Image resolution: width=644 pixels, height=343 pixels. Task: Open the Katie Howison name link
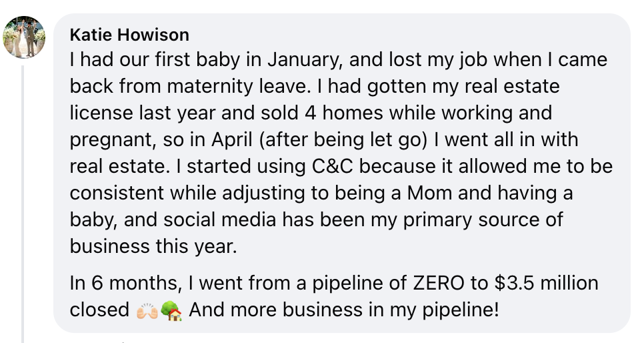129,35
